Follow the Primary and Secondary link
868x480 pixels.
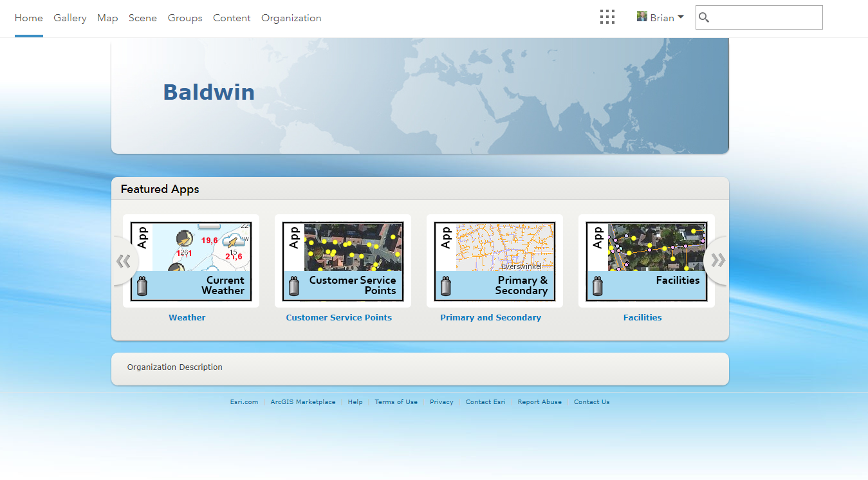click(491, 317)
